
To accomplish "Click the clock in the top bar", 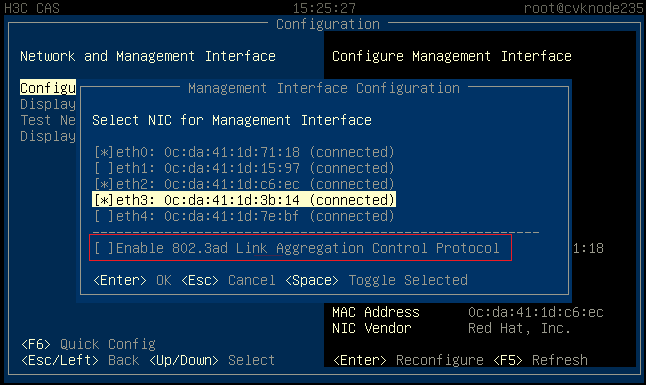I will [x=324, y=8].
